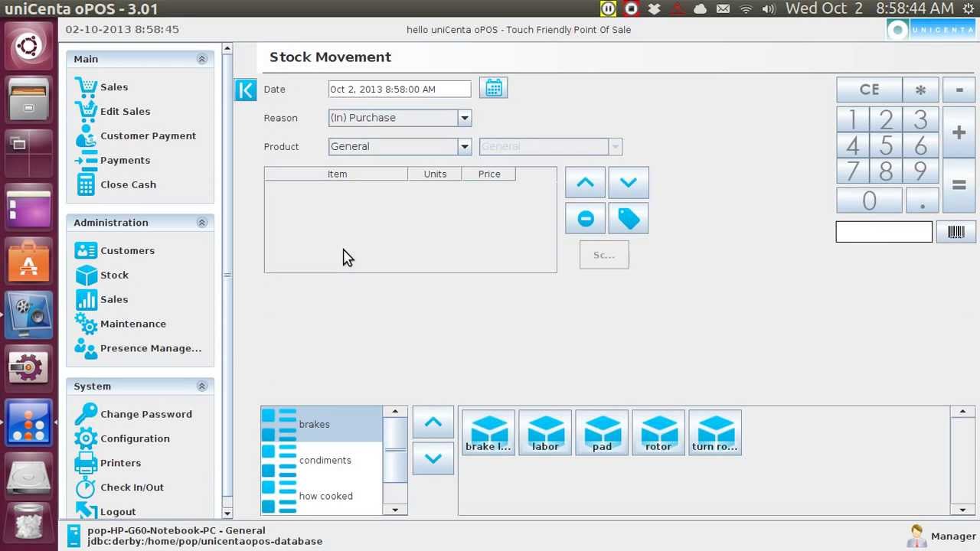Click the asterisk multiply key
This screenshot has width=980, height=551.
(x=920, y=90)
